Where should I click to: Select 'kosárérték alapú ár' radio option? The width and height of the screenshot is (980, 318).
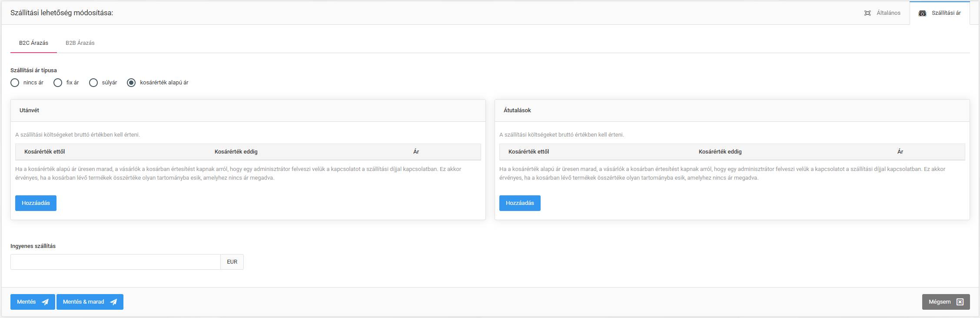pos(131,83)
